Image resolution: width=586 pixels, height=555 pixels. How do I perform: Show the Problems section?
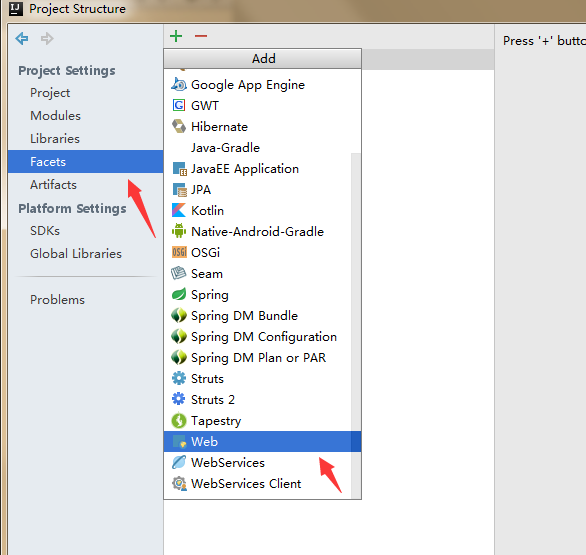point(86,299)
